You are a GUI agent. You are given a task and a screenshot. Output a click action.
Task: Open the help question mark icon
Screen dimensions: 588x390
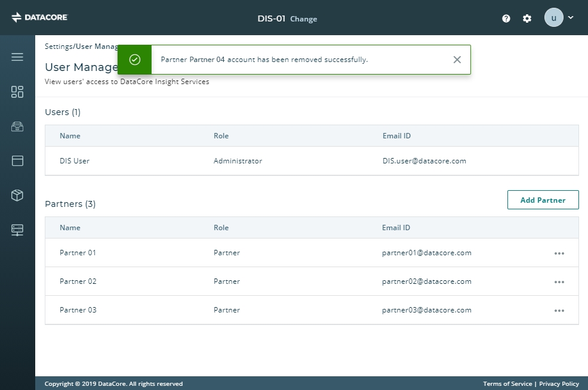(x=506, y=18)
